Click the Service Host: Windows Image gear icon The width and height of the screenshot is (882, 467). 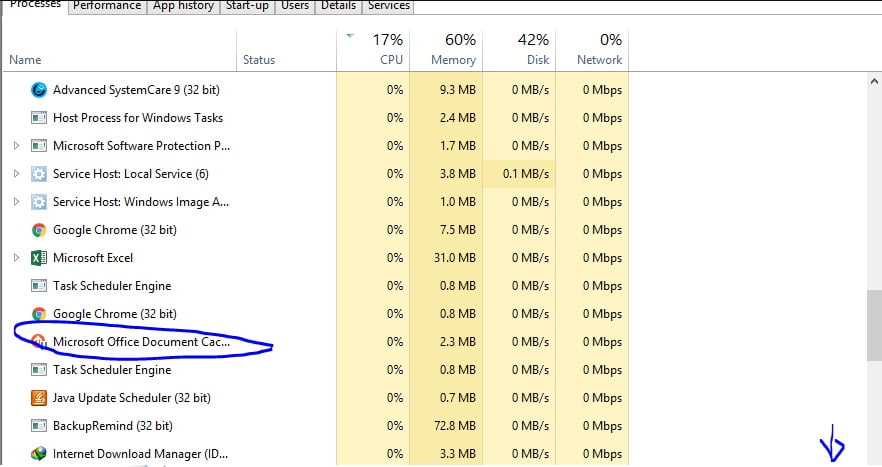39,201
